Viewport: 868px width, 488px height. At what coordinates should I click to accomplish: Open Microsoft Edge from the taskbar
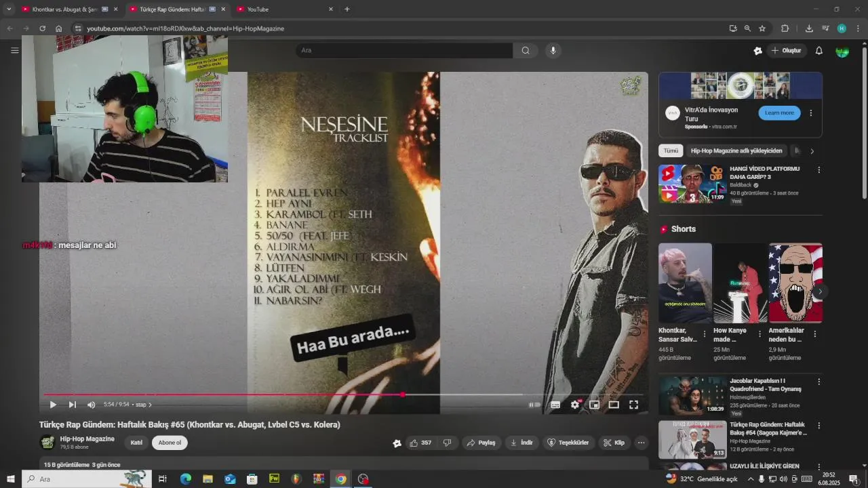(186, 479)
